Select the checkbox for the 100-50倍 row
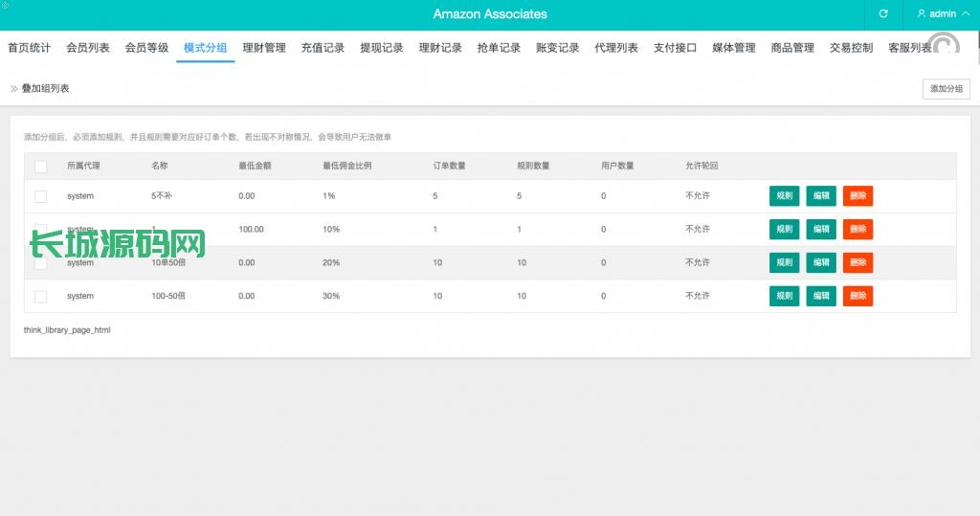Screen dimensions: 980x516 (x=40, y=297)
